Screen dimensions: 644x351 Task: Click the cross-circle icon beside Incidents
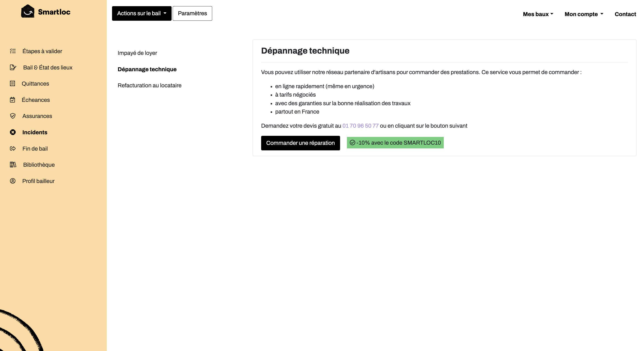coord(13,132)
